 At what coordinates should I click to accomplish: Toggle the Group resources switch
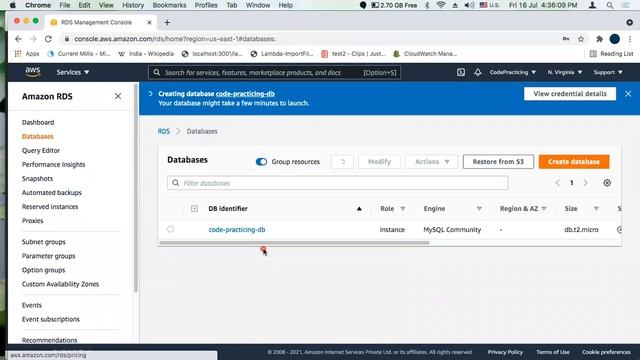tap(261, 162)
